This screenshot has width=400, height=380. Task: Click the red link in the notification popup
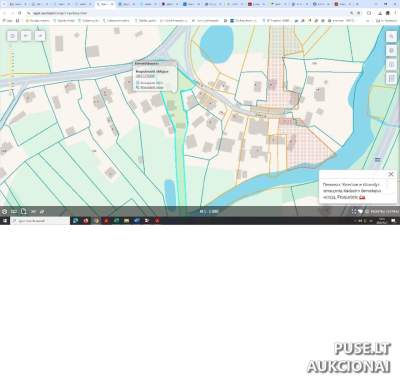(362, 197)
